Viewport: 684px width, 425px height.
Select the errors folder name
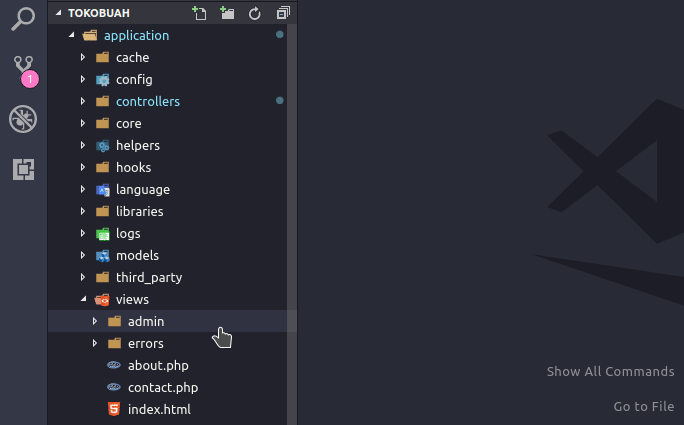point(146,344)
